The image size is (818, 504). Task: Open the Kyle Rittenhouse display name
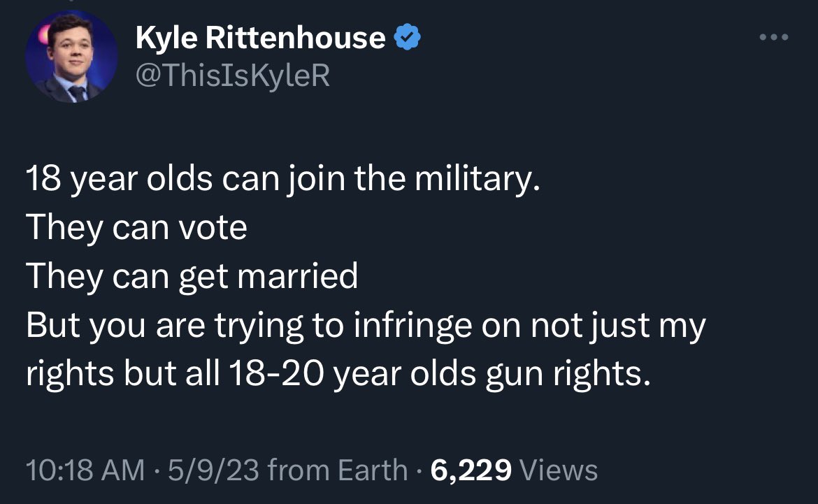pos(260,38)
